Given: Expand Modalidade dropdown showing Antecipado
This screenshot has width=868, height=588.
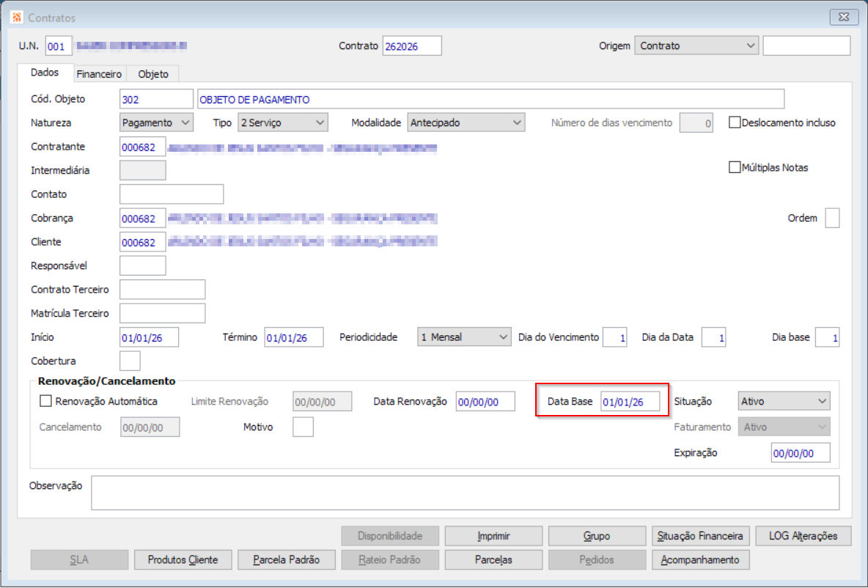Looking at the screenshot, I should pos(466,122).
